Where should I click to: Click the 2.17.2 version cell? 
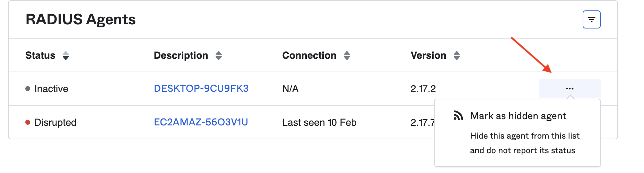pyautogui.click(x=423, y=89)
